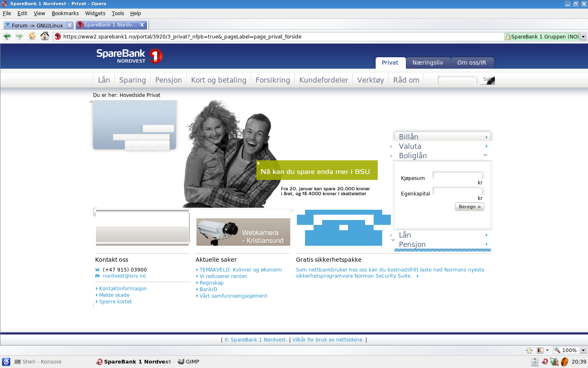Open the KDE application launcher menu
Image resolution: width=588 pixels, height=368 pixels.
pos(6,362)
